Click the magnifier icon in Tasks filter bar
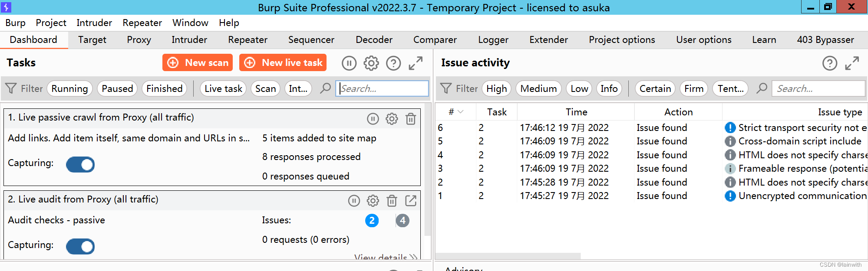The width and height of the screenshot is (868, 271). tap(325, 88)
